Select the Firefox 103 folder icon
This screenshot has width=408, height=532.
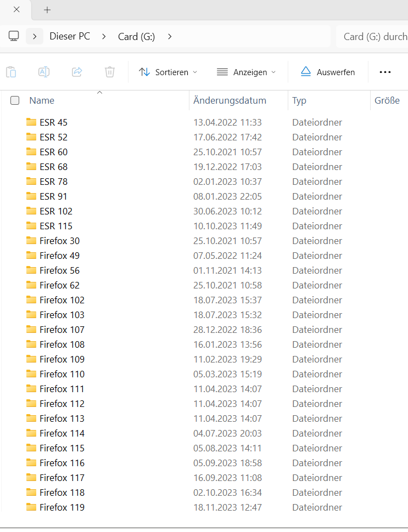pyautogui.click(x=31, y=314)
